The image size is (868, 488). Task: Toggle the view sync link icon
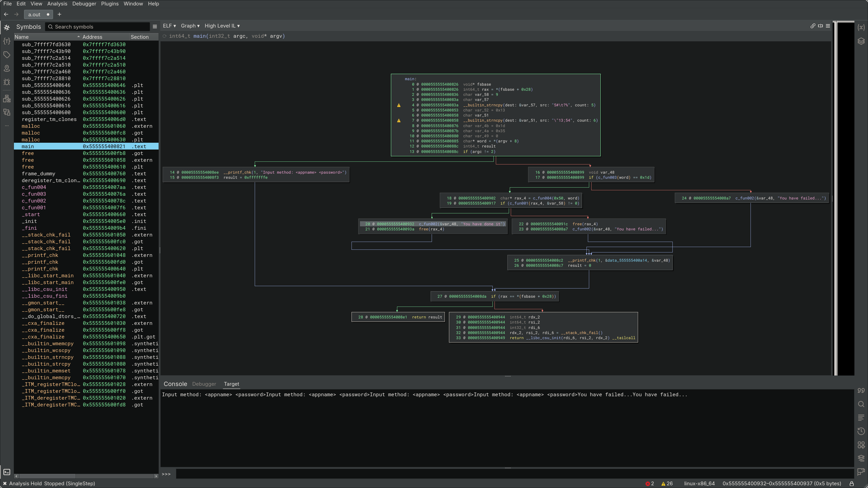[813, 26]
